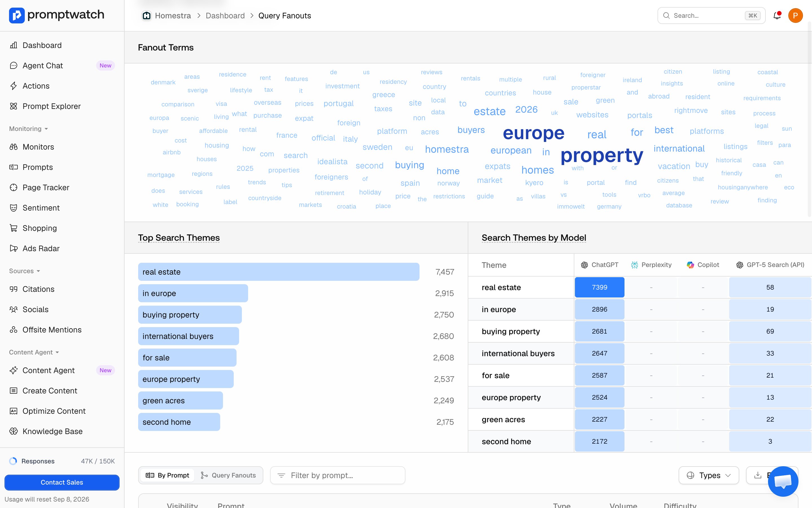Click the word 'rightmove' in cloud
Image resolution: width=812 pixels, height=508 pixels.
691,111
